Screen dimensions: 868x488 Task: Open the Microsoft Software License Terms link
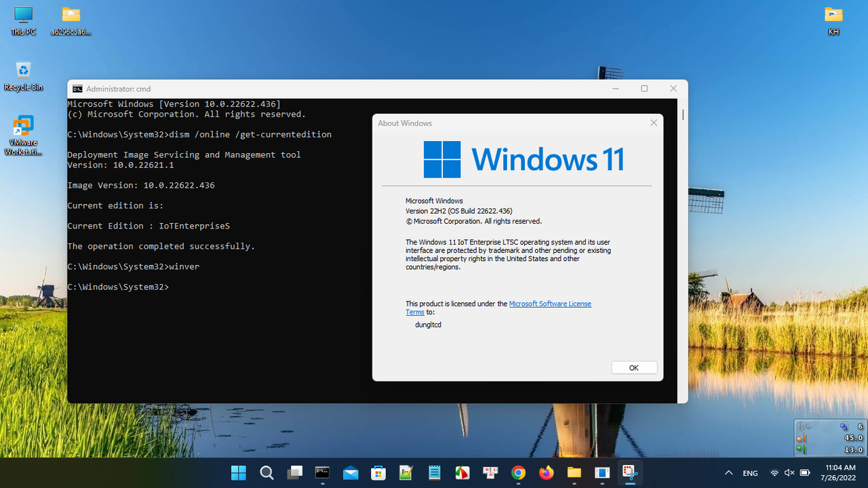pos(550,304)
